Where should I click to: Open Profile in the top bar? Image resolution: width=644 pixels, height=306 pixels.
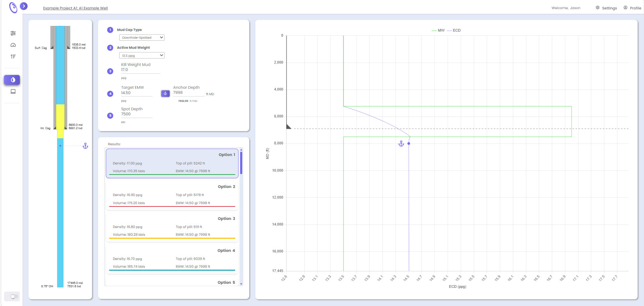(x=632, y=8)
